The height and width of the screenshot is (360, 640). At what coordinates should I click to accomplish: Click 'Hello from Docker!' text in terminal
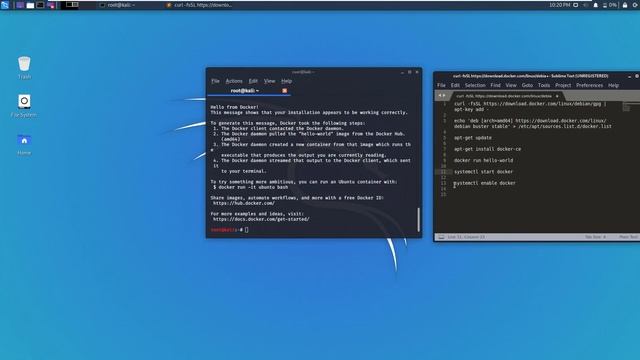234,107
